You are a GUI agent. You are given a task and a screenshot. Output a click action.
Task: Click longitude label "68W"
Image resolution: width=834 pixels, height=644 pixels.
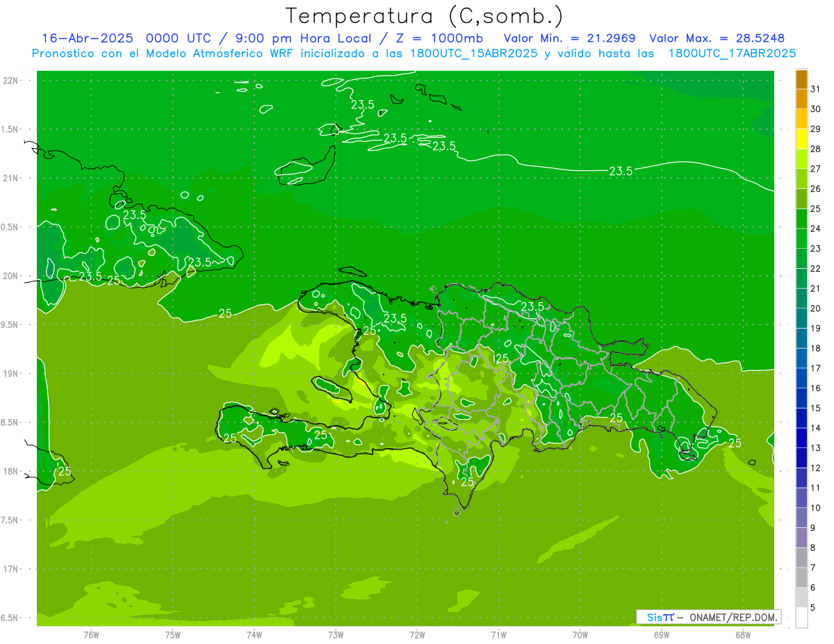pos(743,634)
